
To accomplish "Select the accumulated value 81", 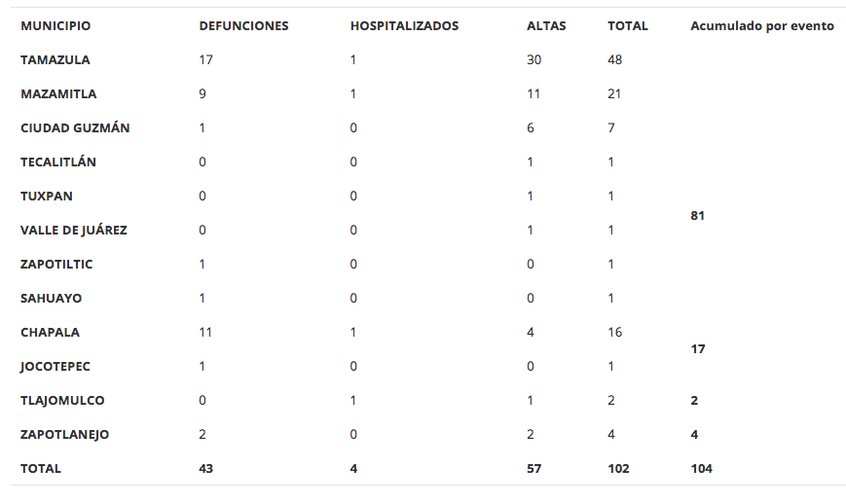I will tap(697, 216).
